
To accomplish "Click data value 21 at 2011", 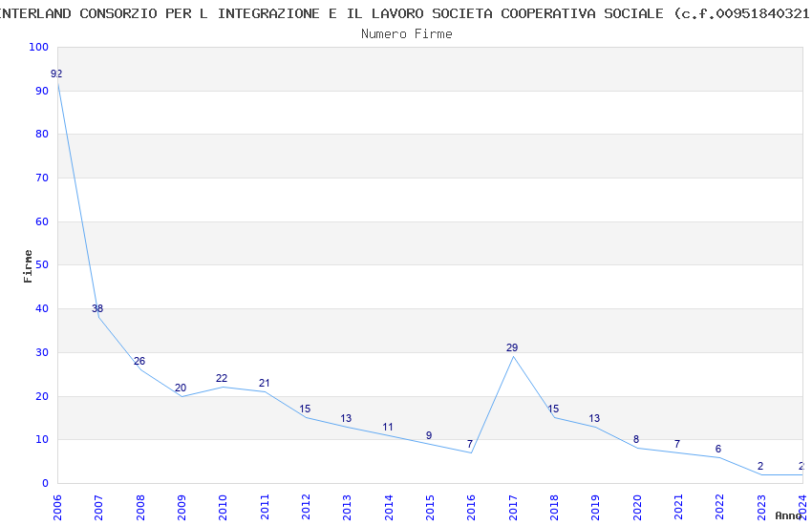I will (x=264, y=384).
